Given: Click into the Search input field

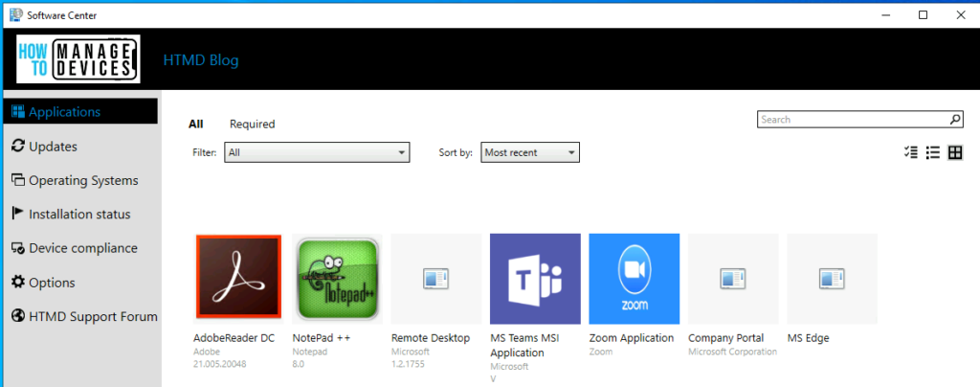Looking at the screenshot, I should (x=852, y=120).
